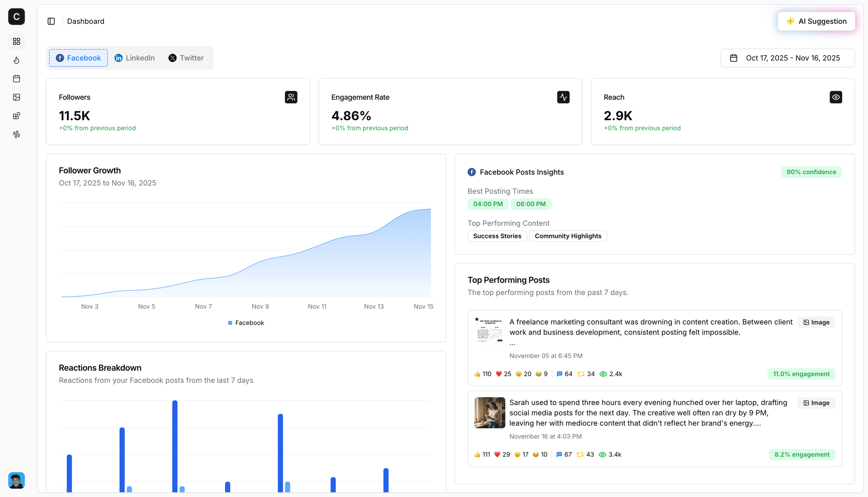Click the Followers card people icon
The width and height of the screenshot is (868, 497).
pos(291,97)
